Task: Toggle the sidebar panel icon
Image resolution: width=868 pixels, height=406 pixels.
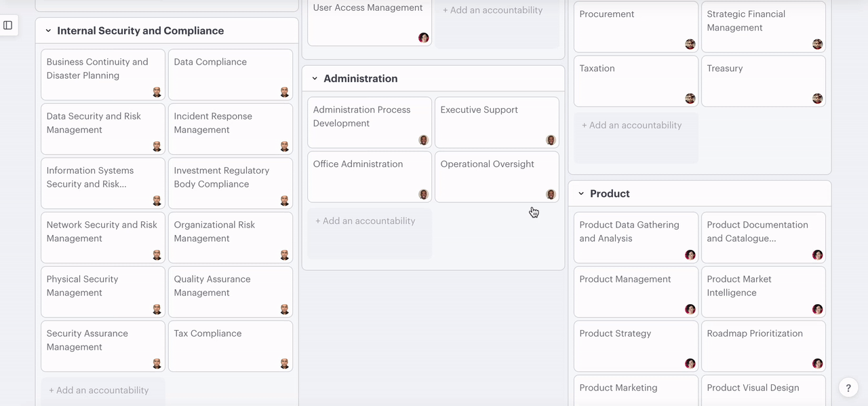Action: coord(8,25)
